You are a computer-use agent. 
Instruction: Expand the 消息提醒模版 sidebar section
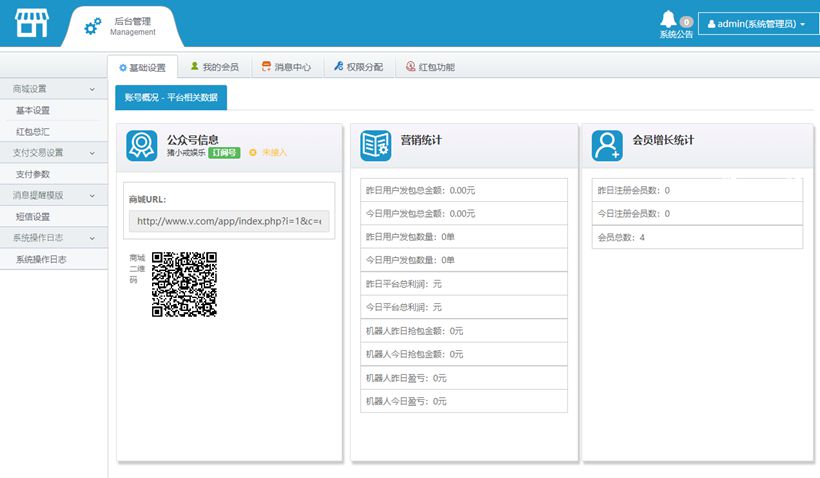coord(53,195)
